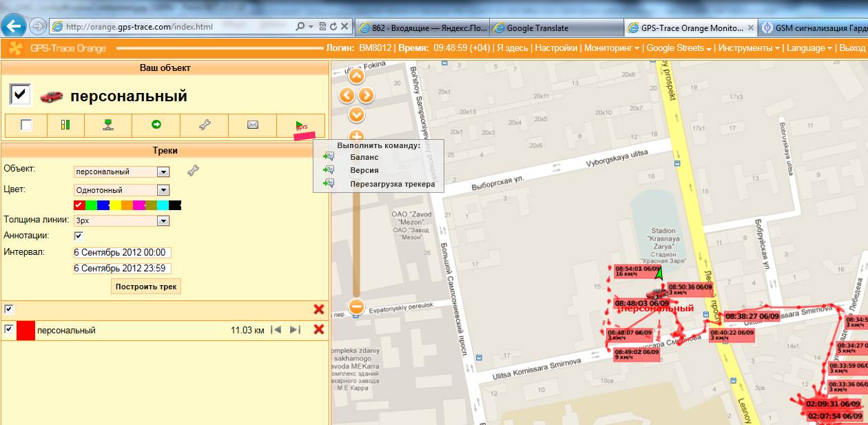Select the yellow color swatch
The image size is (868, 425).
click(x=115, y=205)
